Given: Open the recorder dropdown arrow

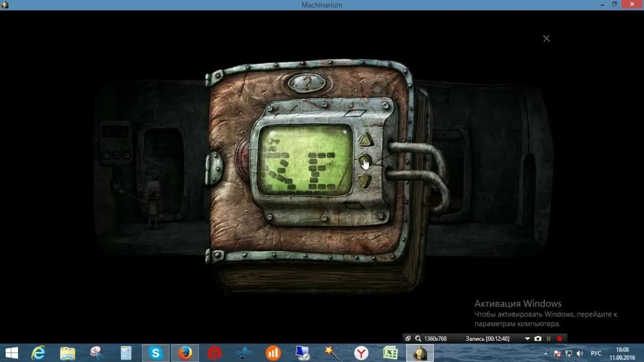Looking at the screenshot, I should 527,339.
